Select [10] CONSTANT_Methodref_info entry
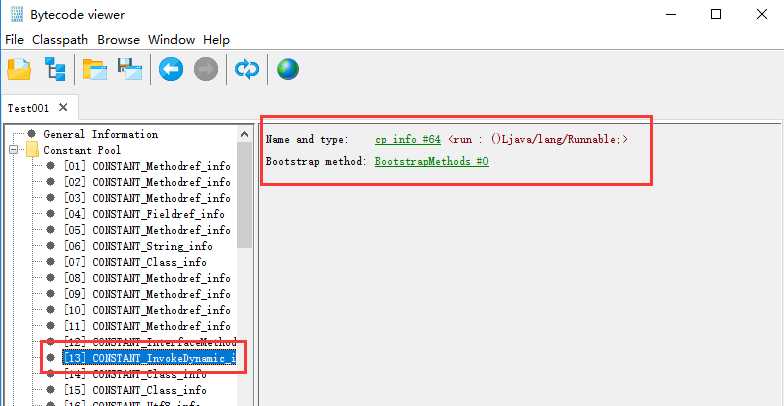 147,310
